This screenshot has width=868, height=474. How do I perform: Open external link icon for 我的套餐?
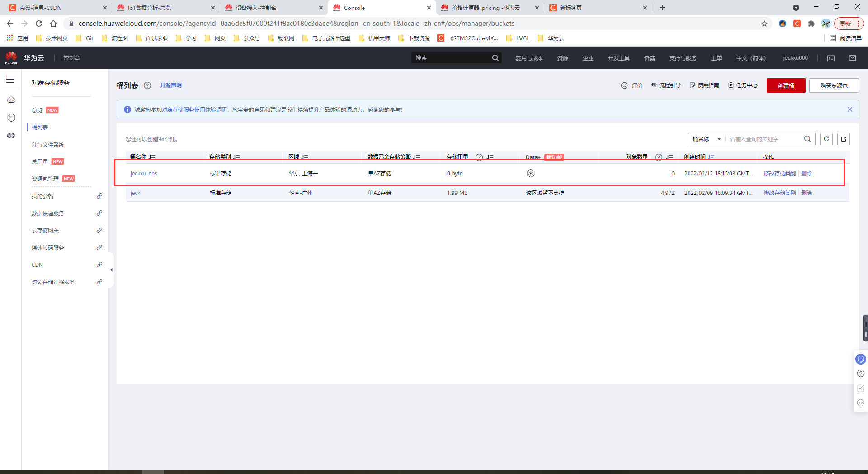(99, 196)
